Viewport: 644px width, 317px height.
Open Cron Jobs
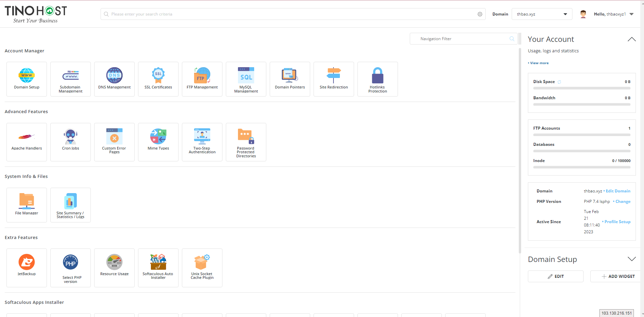[x=71, y=142]
